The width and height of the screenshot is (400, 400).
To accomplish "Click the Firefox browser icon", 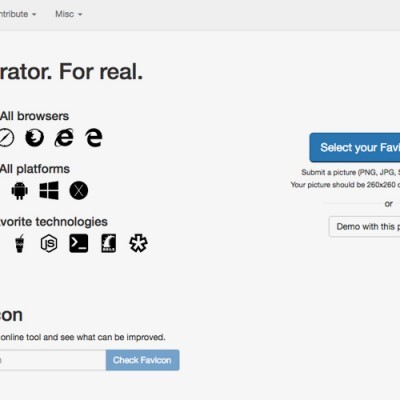I will pyautogui.click(x=35, y=138).
